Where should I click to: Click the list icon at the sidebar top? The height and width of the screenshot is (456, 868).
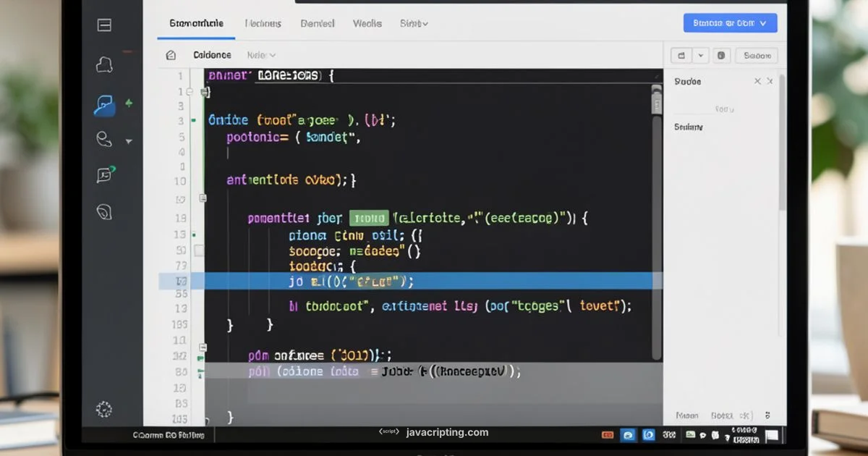point(103,25)
